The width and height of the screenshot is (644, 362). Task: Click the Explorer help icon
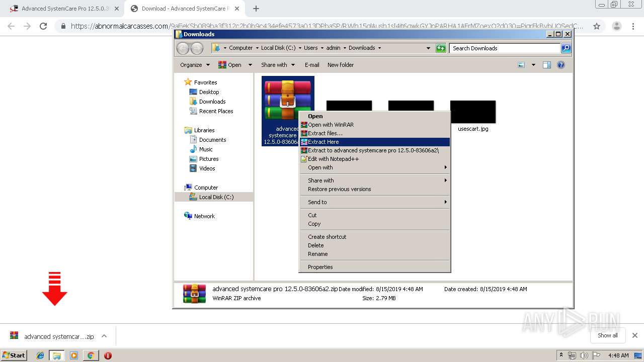click(561, 65)
